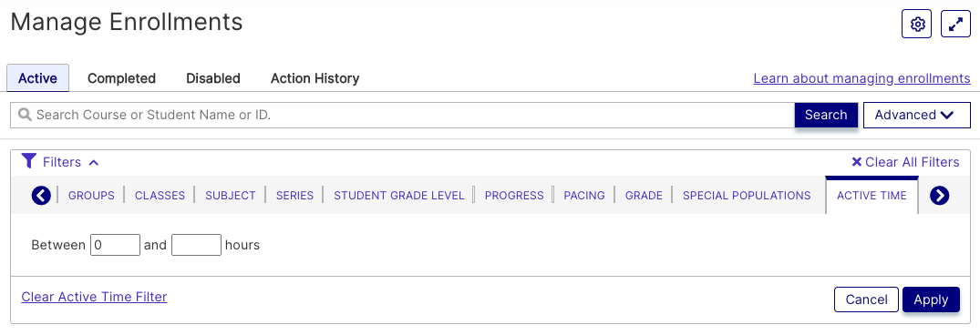Show more filter tabs with right arrow
Image resolution: width=980 pixels, height=335 pixels.
point(939,196)
